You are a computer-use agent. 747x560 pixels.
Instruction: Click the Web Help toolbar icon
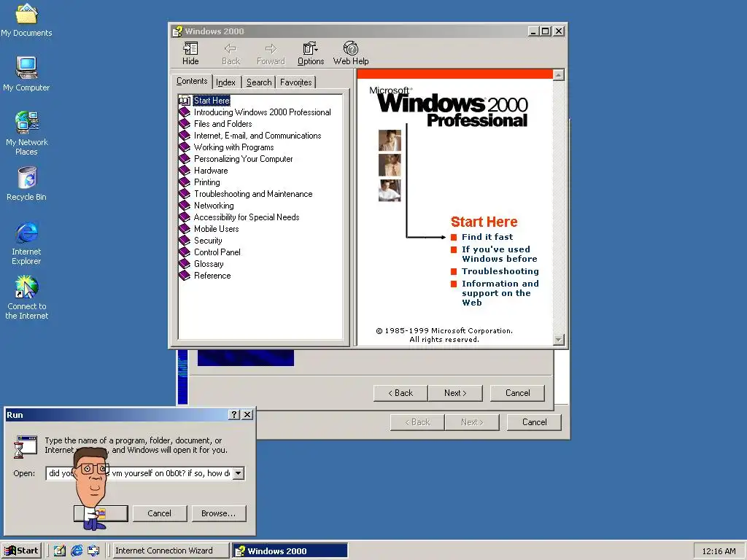(351, 53)
